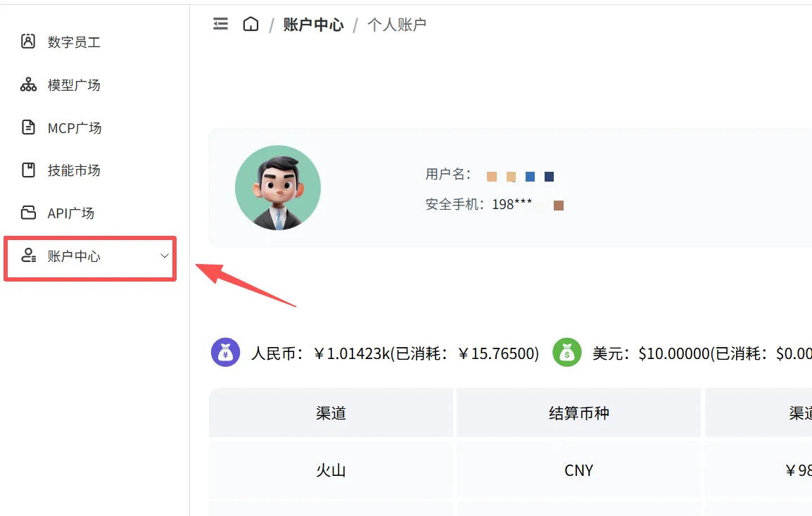
Task: Click the MCP广场 document icon
Action: tap(28, 127)
